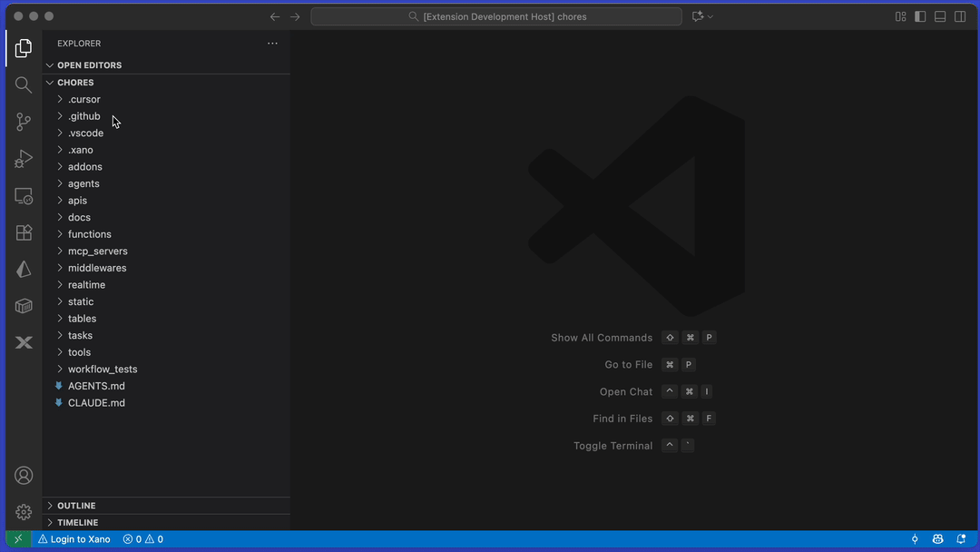Open the Search view in the activity bar
Viewport: 980px width, 552px height.
[23, 85]
